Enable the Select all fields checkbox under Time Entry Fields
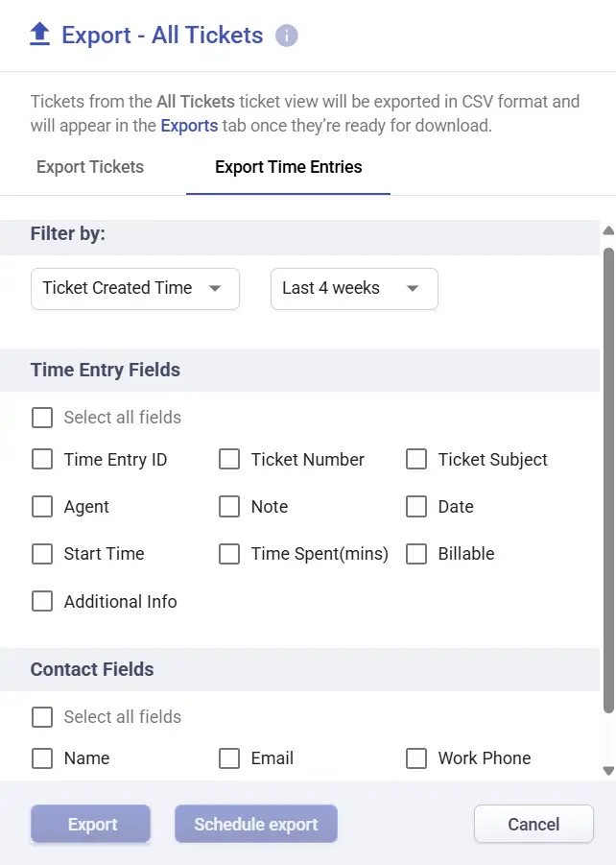616x865 pixels. (42, 418)
